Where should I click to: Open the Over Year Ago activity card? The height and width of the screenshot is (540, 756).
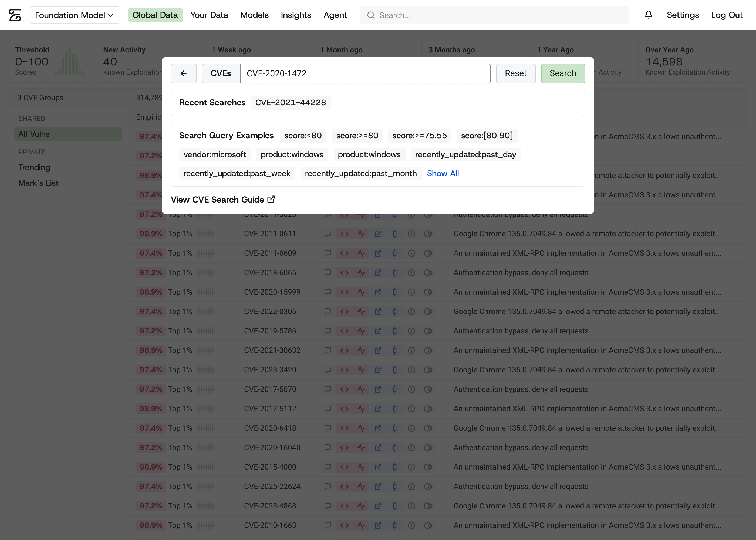(x=693, y=60)
